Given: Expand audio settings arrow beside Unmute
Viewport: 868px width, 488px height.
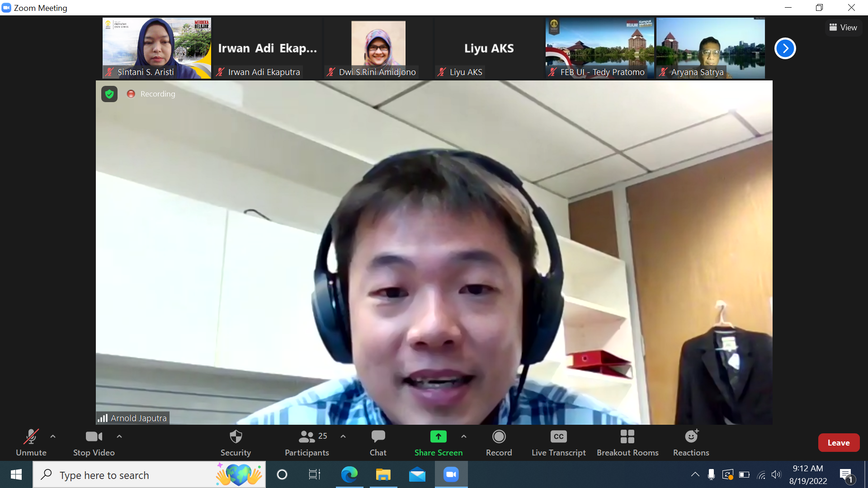Looking at the screenshot, I should pos(53,436).
